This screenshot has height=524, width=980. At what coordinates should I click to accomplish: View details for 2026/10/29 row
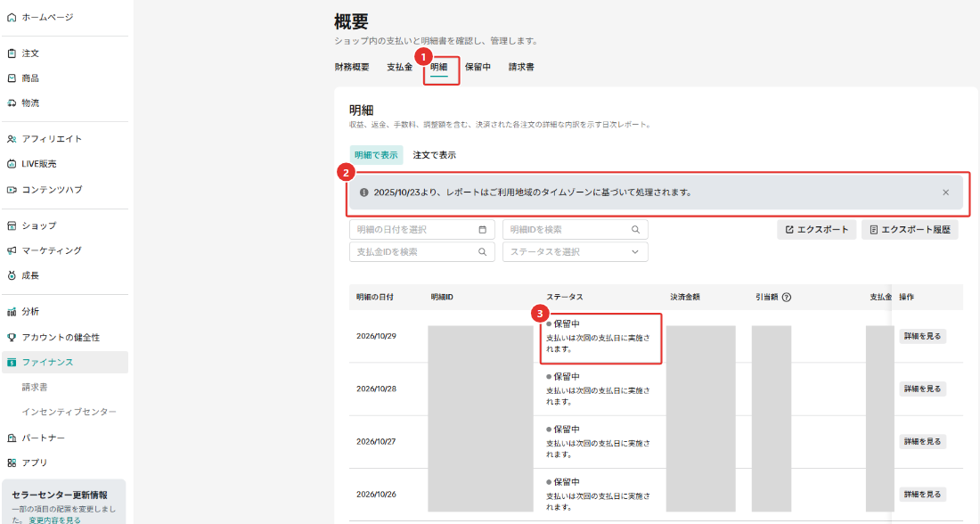click(922, 336)
